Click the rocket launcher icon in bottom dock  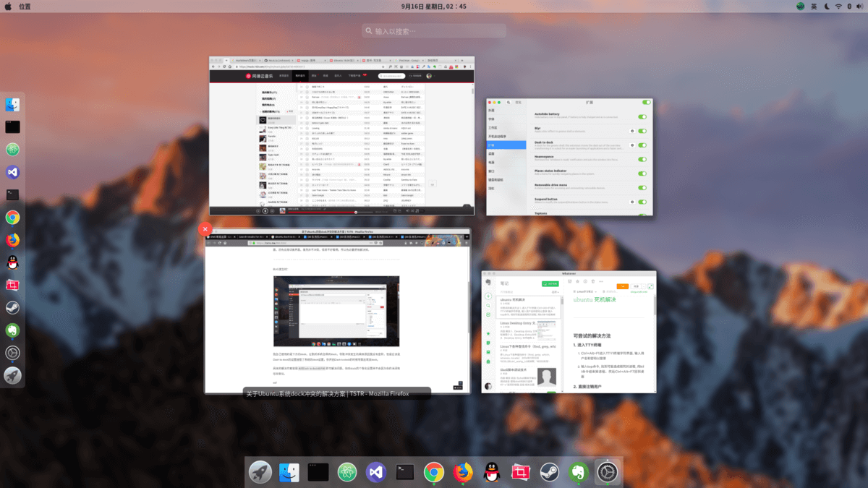point(260,472)
